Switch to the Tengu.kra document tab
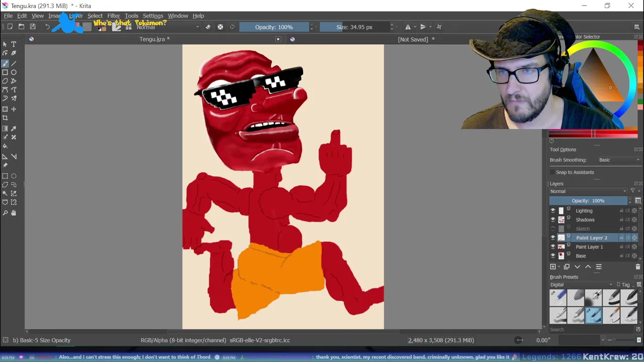Screen dimensions: 644x362 (154, 39)
